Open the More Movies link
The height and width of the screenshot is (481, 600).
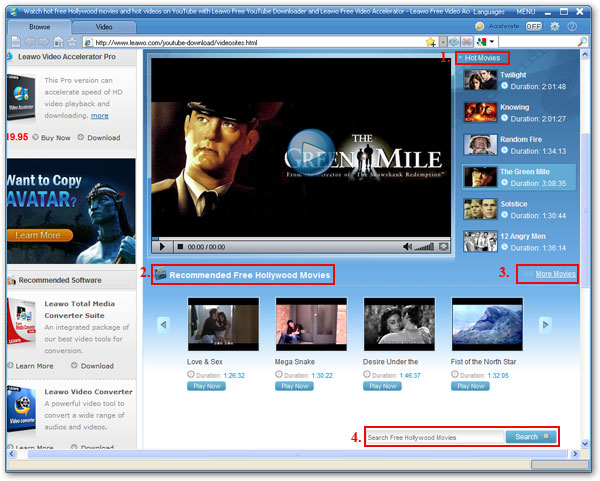[555, 274]
